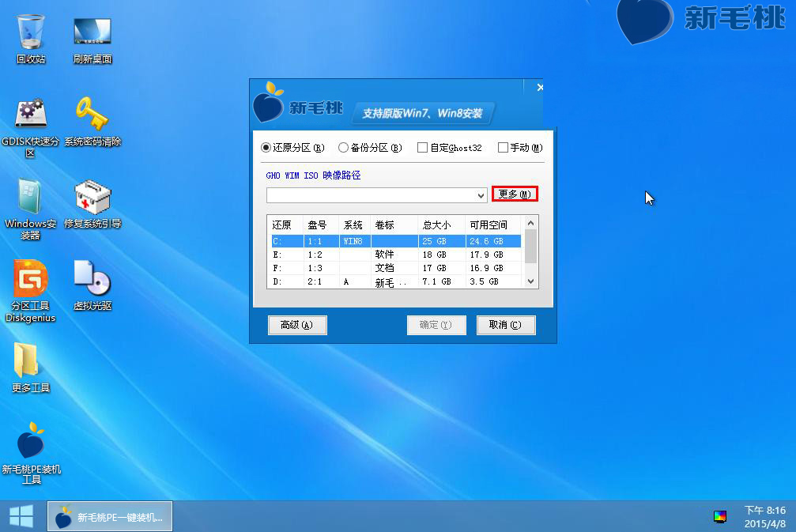Open the 更多工具 folder icon

coord(31,368)
